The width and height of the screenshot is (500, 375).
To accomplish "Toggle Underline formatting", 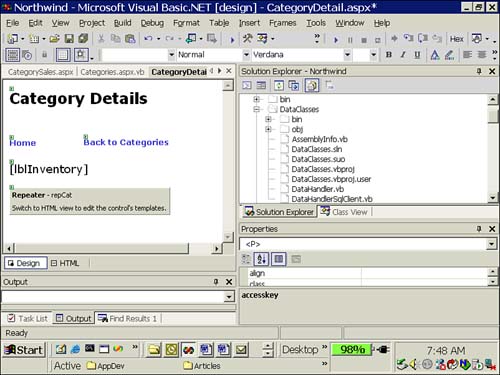I will click(x=417, y=55).
